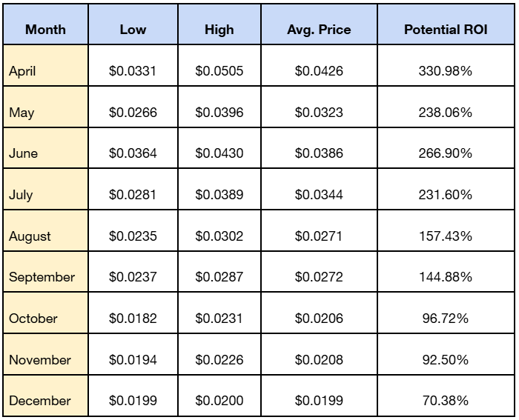Click the 330.98% ROI cell
The width and height of the screenshot is (519, 420).
(x=445, y=71)
